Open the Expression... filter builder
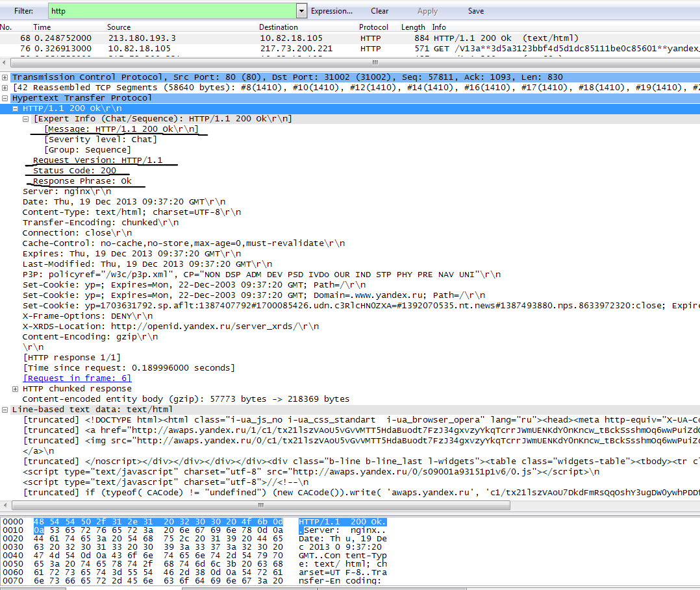This screenshot has width=700, height=590. click(x=332, y=11)
